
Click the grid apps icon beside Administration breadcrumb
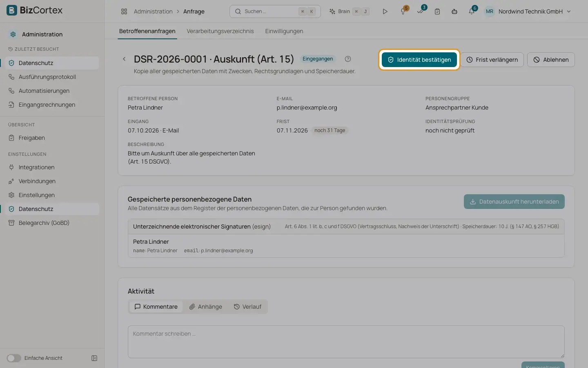pos(124,11)
